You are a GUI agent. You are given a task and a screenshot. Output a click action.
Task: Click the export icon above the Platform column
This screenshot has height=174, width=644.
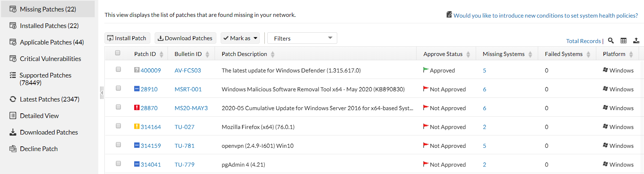636,41
